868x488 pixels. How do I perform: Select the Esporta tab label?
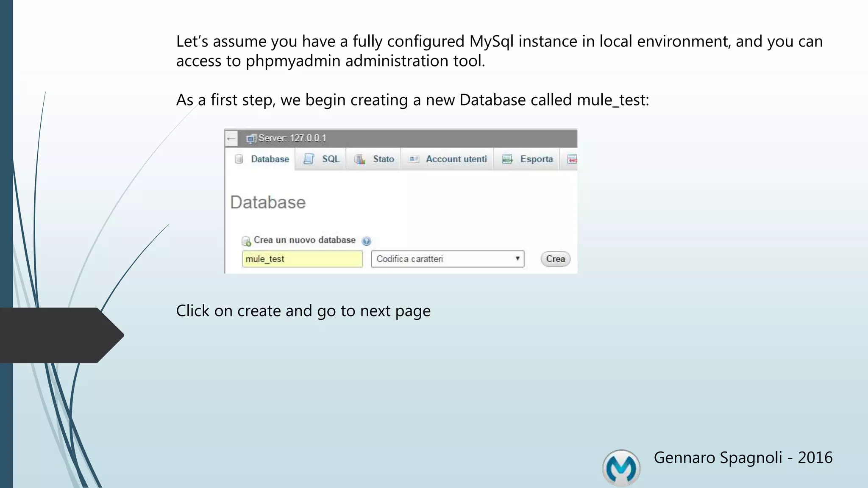536,159
